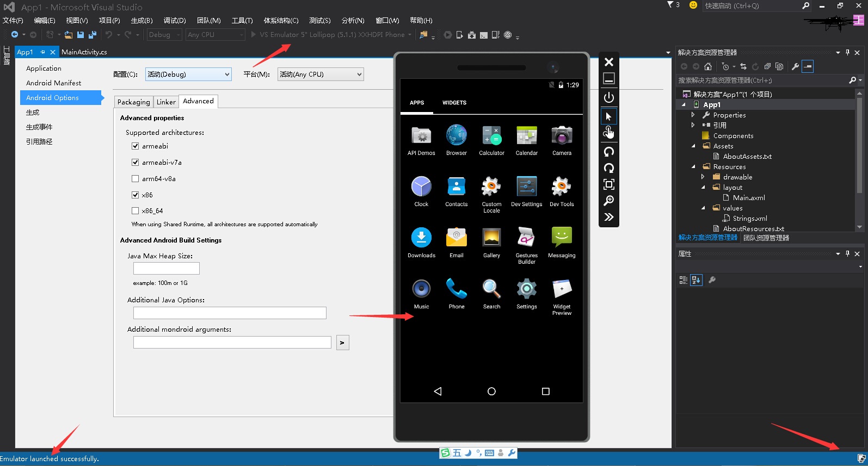The height and width of the screenshot is (466, 868).
Task: Expand the Properties node in Solution Explorer
Action: pyautogui.click(x=693, y=115)
